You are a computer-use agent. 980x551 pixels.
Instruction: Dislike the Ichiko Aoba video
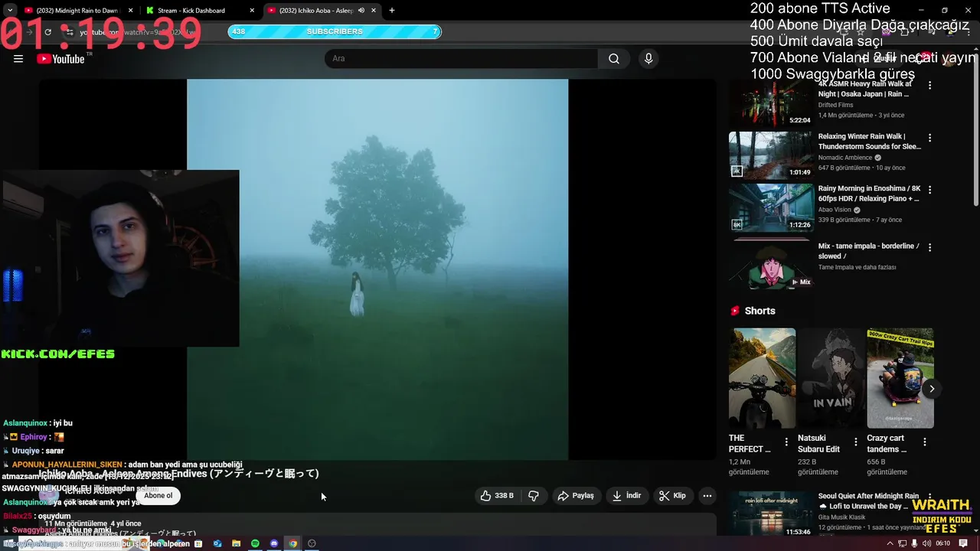pyautogui.click(x=534, y=496)
